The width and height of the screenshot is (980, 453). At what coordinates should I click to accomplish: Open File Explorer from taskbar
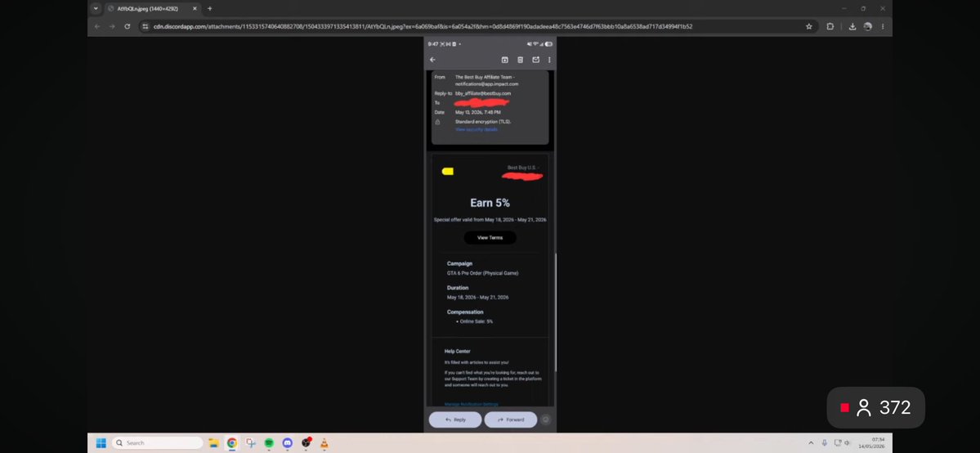tap(213, 443)
